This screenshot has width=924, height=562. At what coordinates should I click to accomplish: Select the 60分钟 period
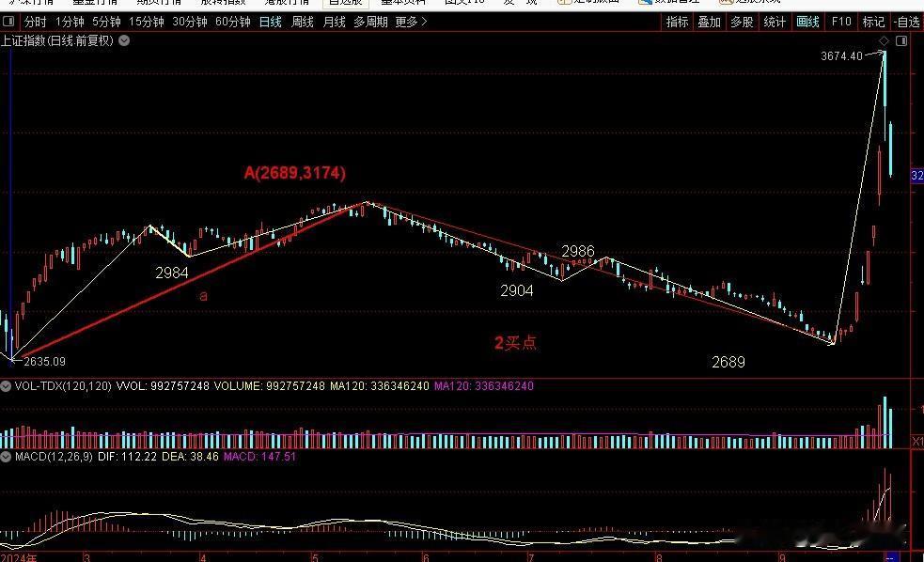(233, 22)
